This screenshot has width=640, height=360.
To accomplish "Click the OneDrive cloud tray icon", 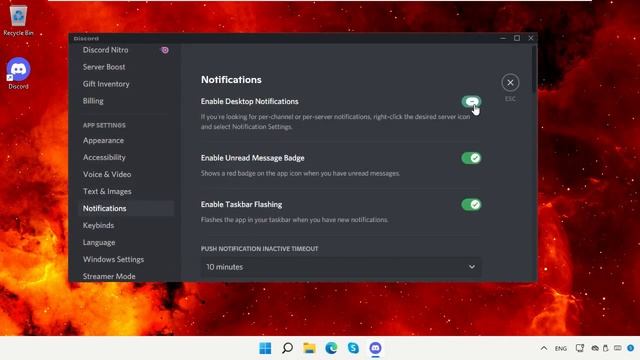I will coord(595,348).
